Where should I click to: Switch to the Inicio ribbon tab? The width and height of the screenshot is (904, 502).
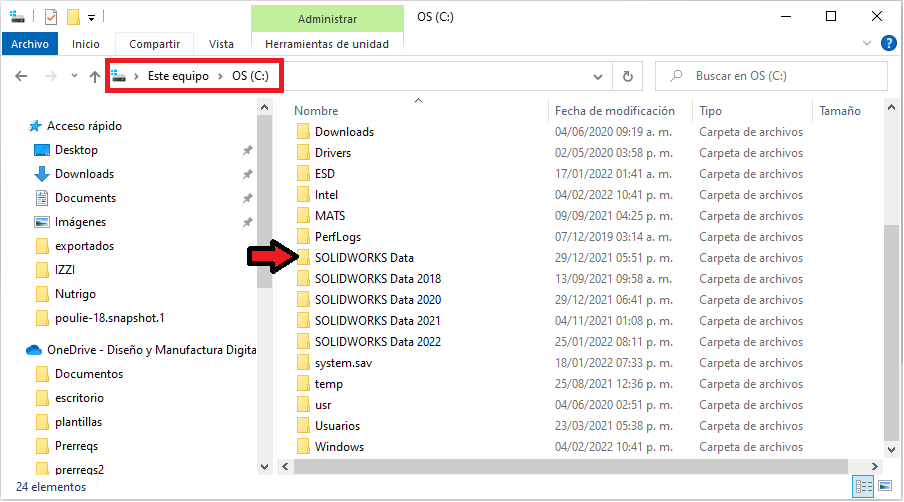pyautogui.click(x=85, y=44)
